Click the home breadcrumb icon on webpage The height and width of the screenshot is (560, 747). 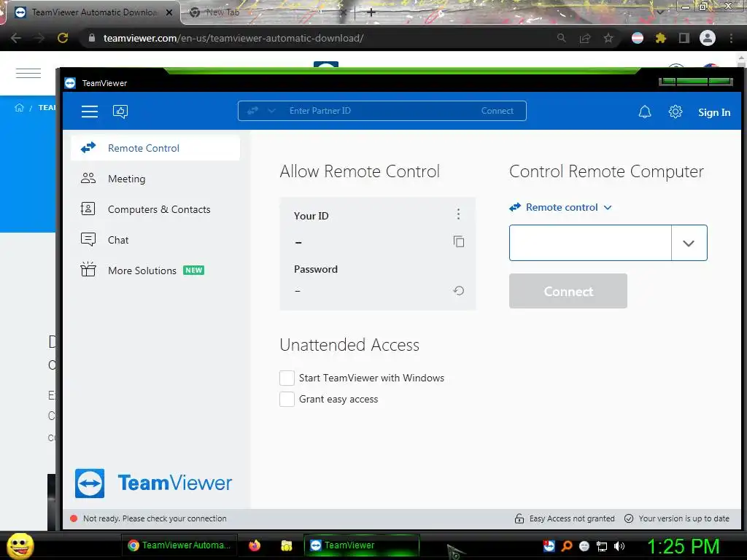19,108
